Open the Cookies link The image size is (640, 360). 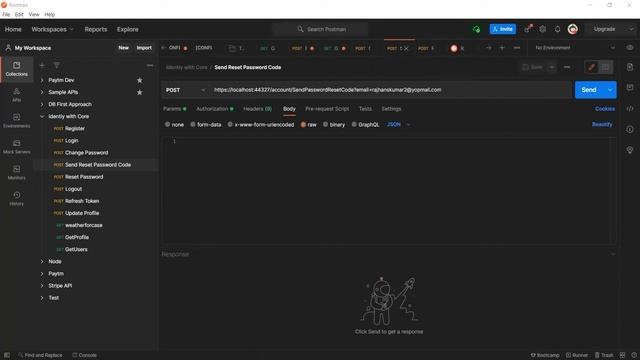[604, 109]
